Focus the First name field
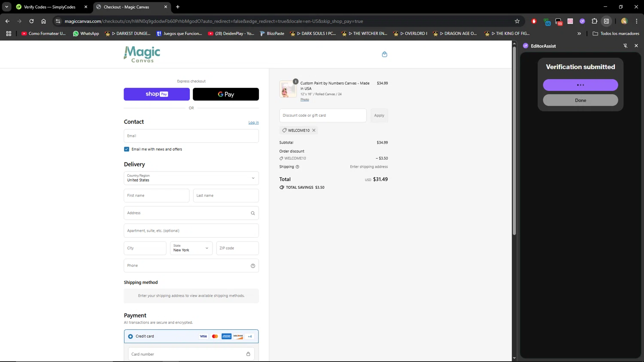 156,196
